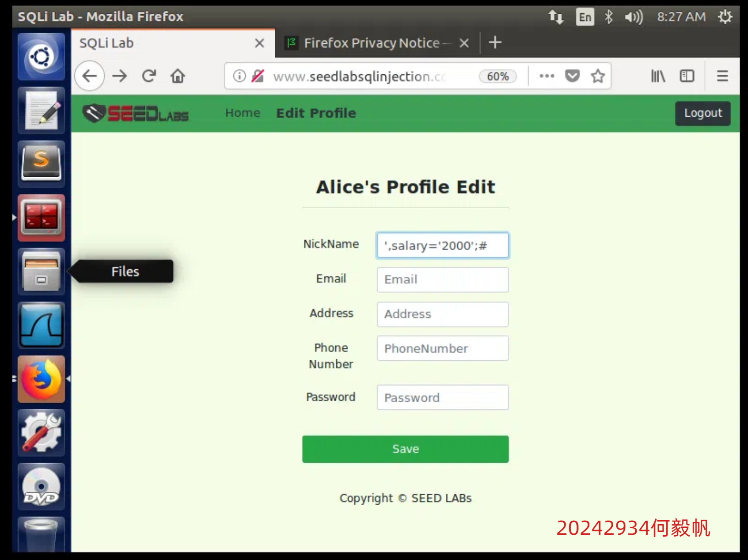
Task: Open the Firefox hamburger menu
Action: (x=722, y=76)
